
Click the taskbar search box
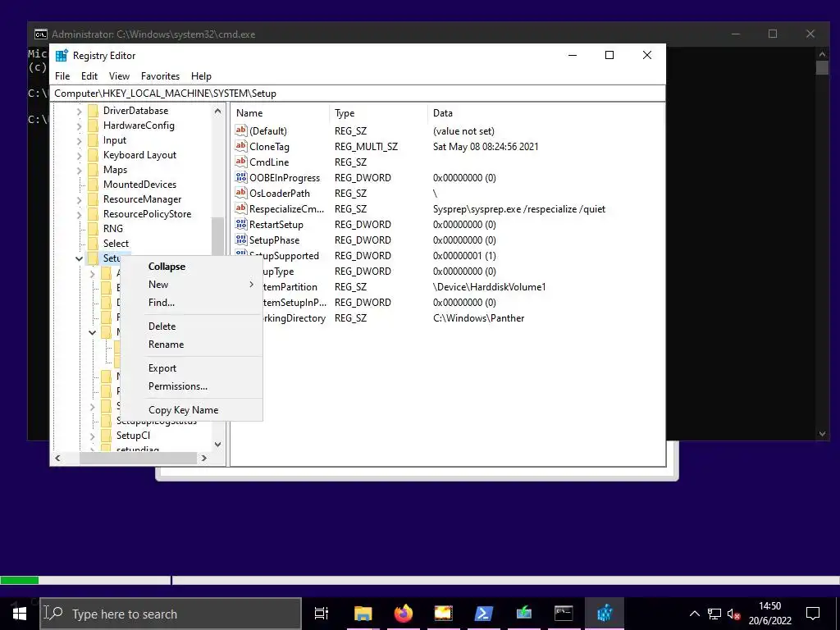171,614
